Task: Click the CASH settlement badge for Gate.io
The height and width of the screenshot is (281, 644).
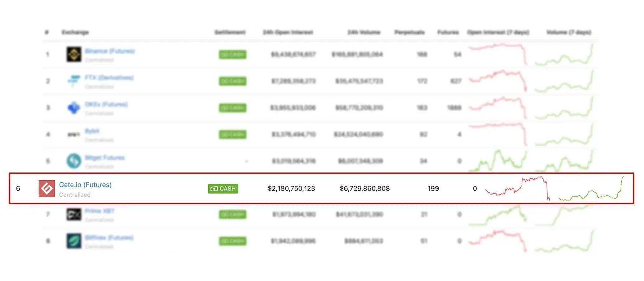Action: 223,189
